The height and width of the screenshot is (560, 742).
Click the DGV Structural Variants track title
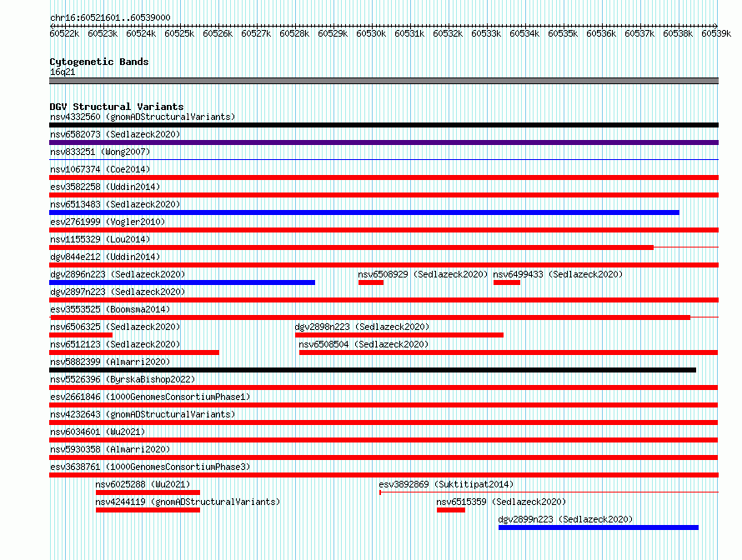(117, 107)
